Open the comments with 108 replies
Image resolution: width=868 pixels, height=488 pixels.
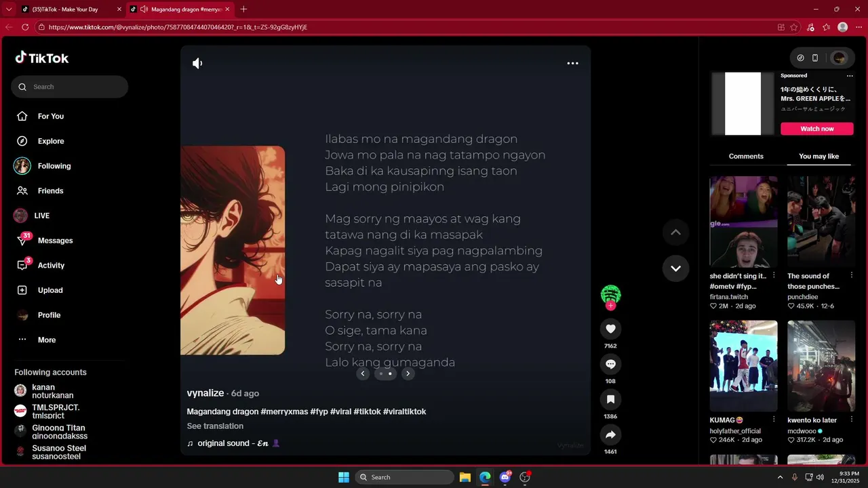(x=610, y=364)
